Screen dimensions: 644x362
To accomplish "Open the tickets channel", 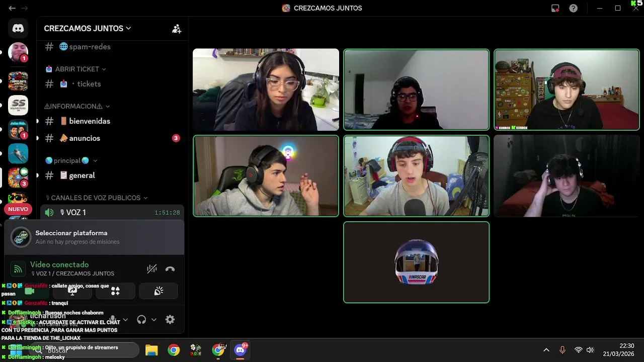I will 112,84.
